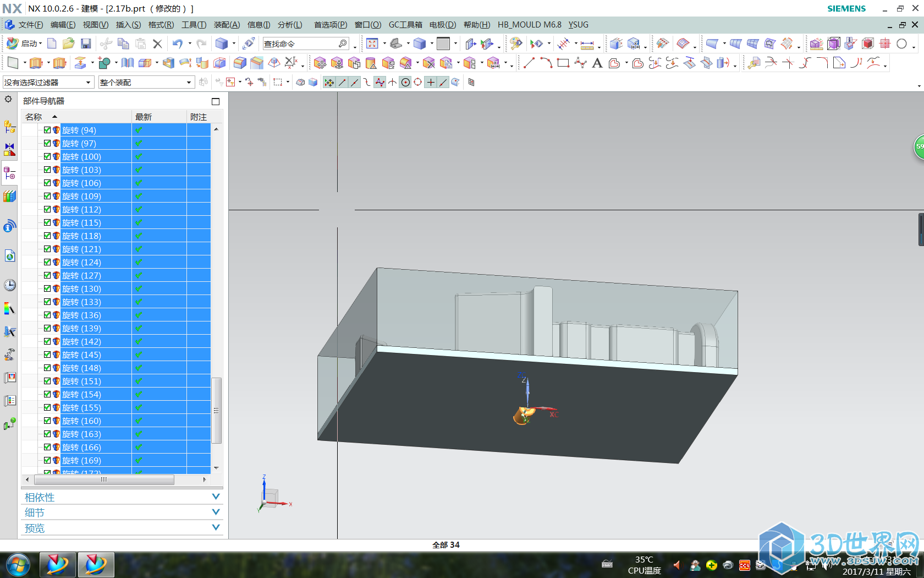The image size is (924, 578).
Task: Toggle the Enable Snap Point button
Action: 329,83
